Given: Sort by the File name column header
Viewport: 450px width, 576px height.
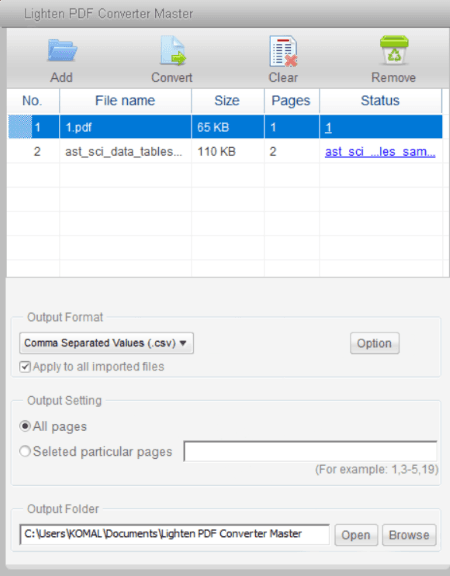Looking at the screenshot, I should 125,101.
